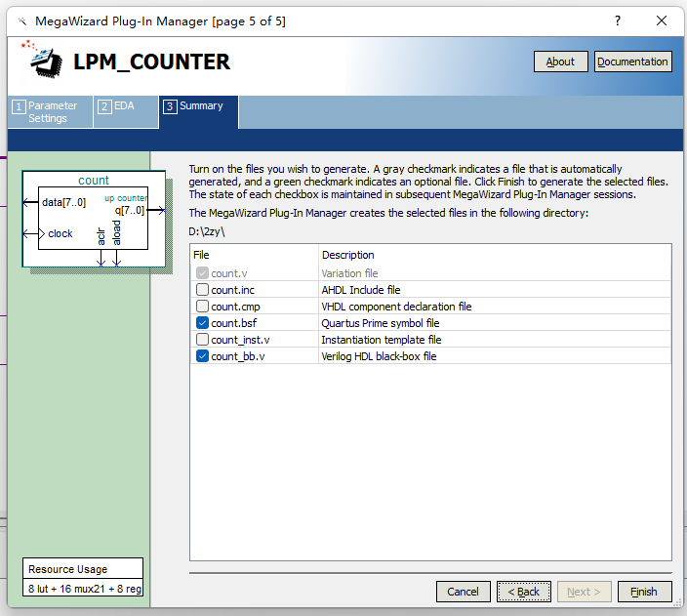
Task: Click the LPM_COUNTER chip icon in header
Action: click(x=43, y=61)
